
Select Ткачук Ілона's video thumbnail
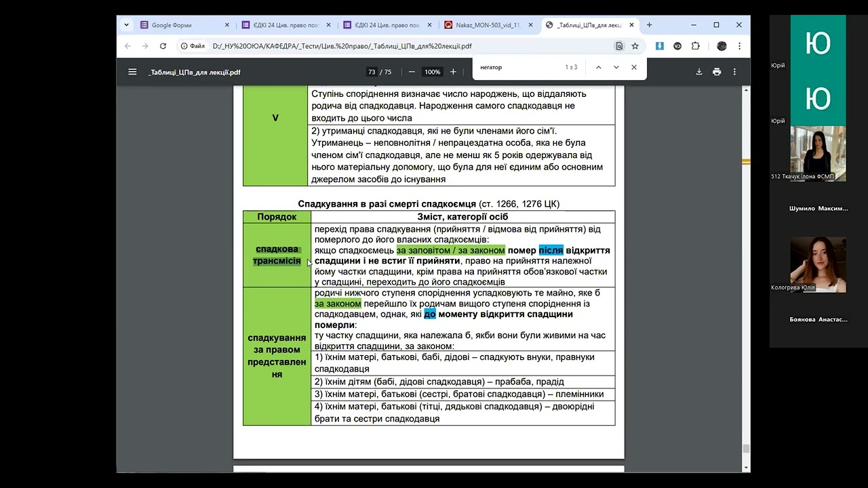[x=818, y=153]
